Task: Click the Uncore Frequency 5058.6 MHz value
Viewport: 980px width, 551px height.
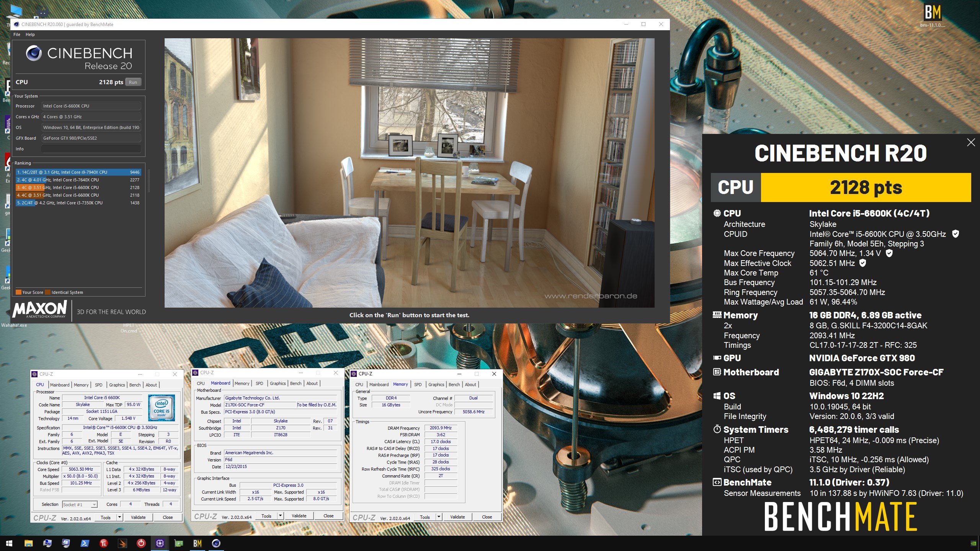Action: point(474,412)
